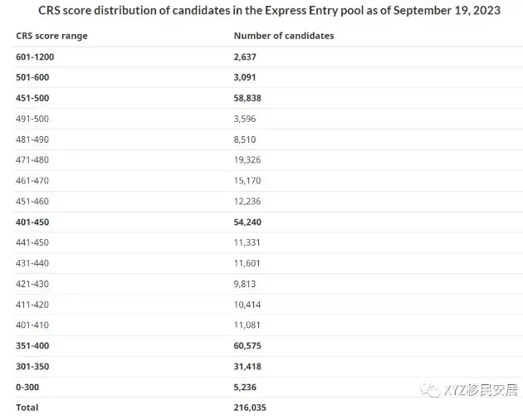Select the 601-1200 score range row
Viewport: 523px width, 420px height.
268,56
